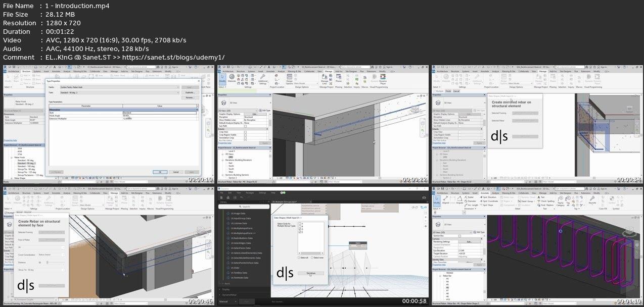
Task: Open the Packages menu in Dynamo
Action: click(x=250, y=193)
